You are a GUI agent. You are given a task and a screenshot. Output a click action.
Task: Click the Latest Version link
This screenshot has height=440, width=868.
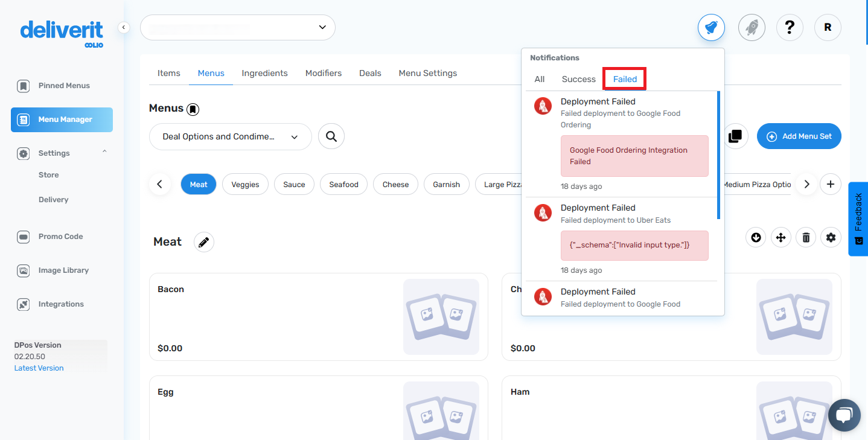point(39,368)
